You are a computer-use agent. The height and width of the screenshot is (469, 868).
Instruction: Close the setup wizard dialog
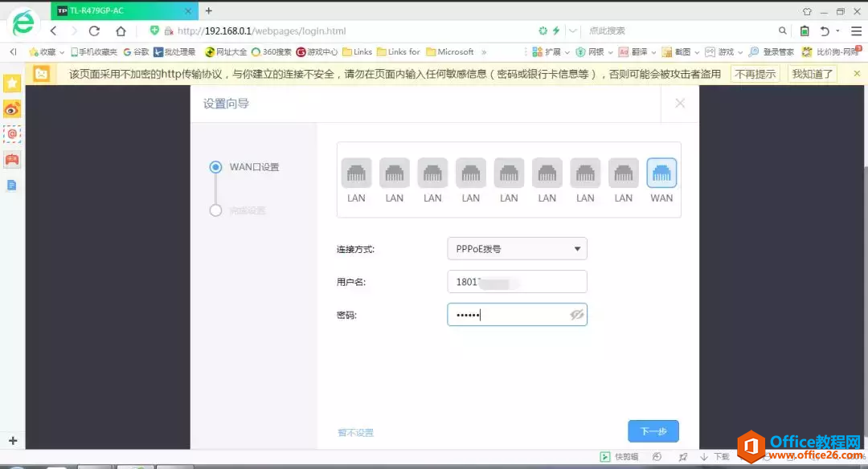pyautogui.click(x=680, y=104)
